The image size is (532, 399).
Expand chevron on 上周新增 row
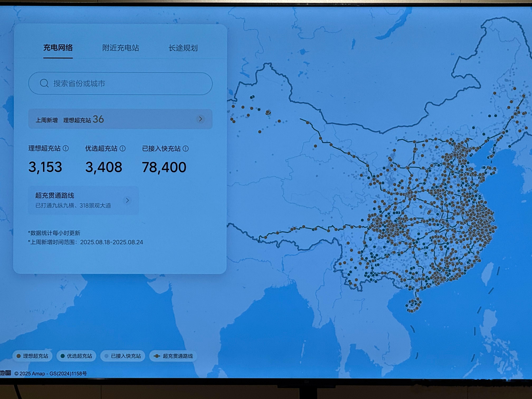tap(200, 119)
